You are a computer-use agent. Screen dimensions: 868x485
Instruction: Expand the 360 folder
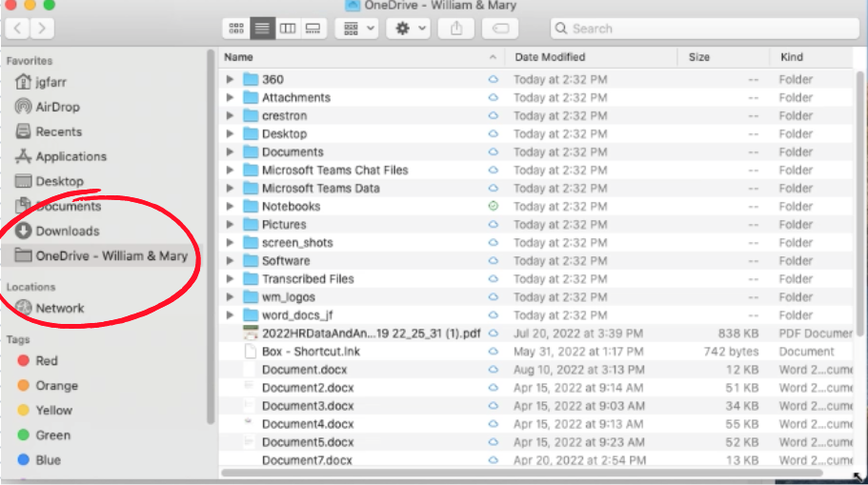point(230,79)
